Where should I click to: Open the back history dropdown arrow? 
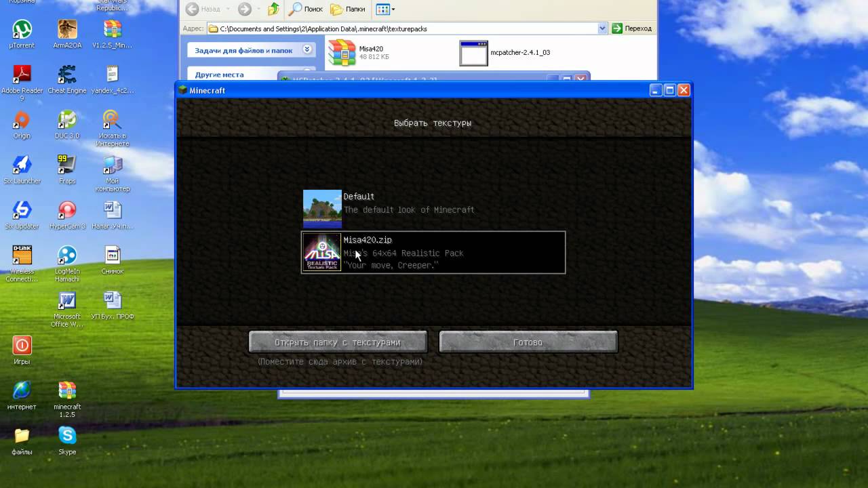[228, 9]
